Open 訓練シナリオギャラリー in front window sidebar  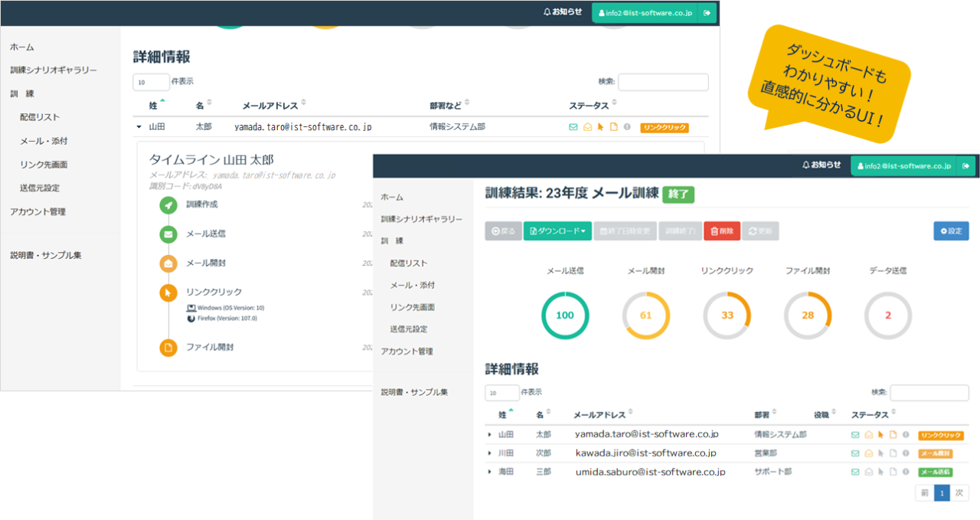point(422,219)
